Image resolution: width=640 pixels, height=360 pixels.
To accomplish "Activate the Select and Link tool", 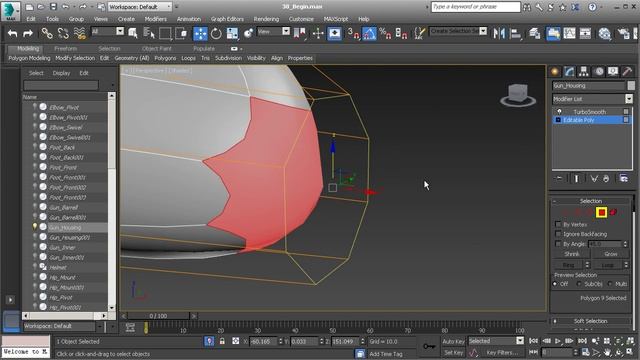I will 47,33.
